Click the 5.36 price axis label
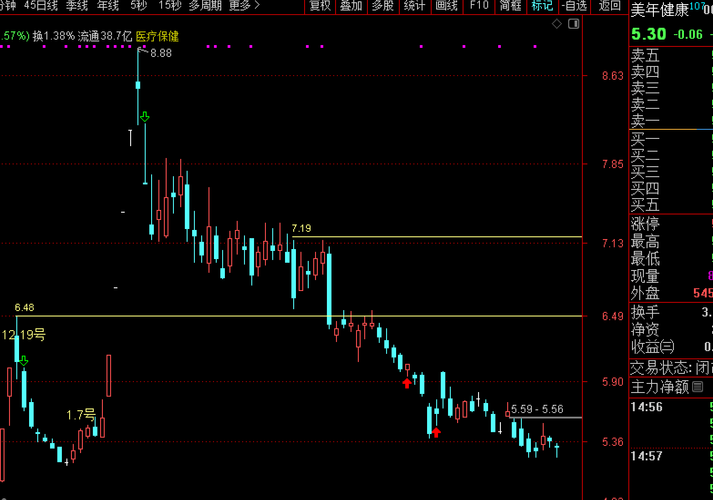Viewport: 713px width, 500px height. coord(613,442)
